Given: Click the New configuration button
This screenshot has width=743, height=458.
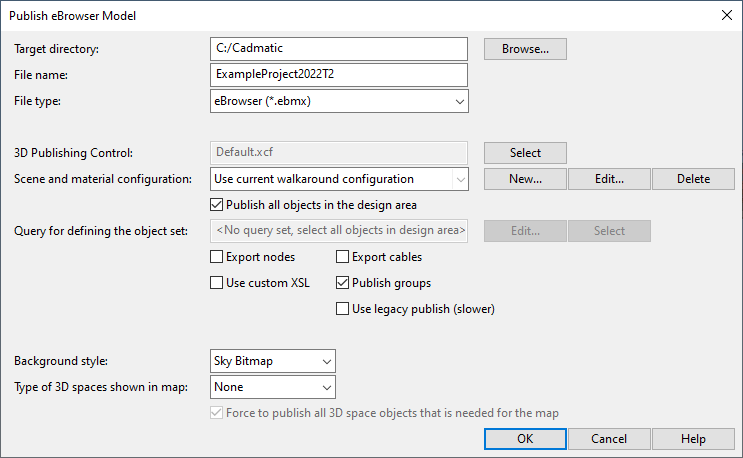Looking at the screenshot, I should (525, 179).
